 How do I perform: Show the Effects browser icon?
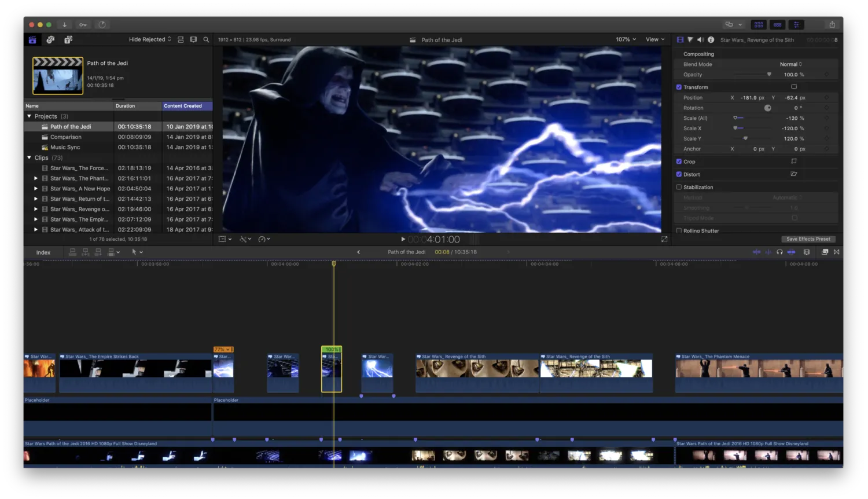coord(825,252)
